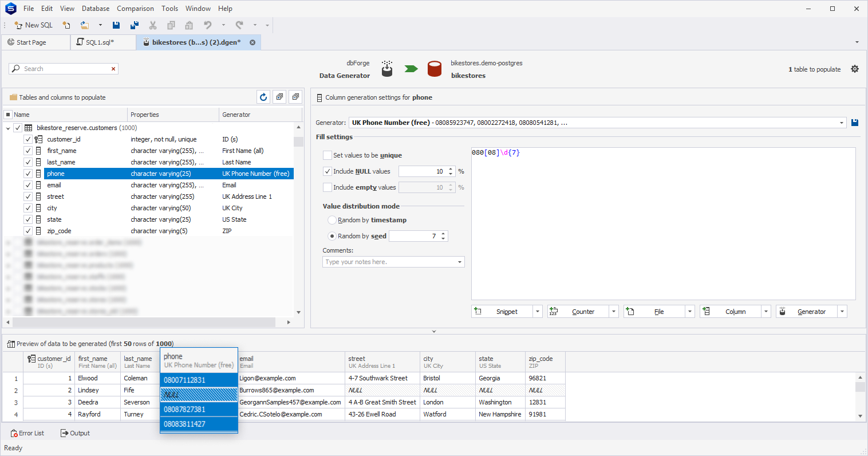Click the Save All icon in toolbar

(x=135, y=25)
